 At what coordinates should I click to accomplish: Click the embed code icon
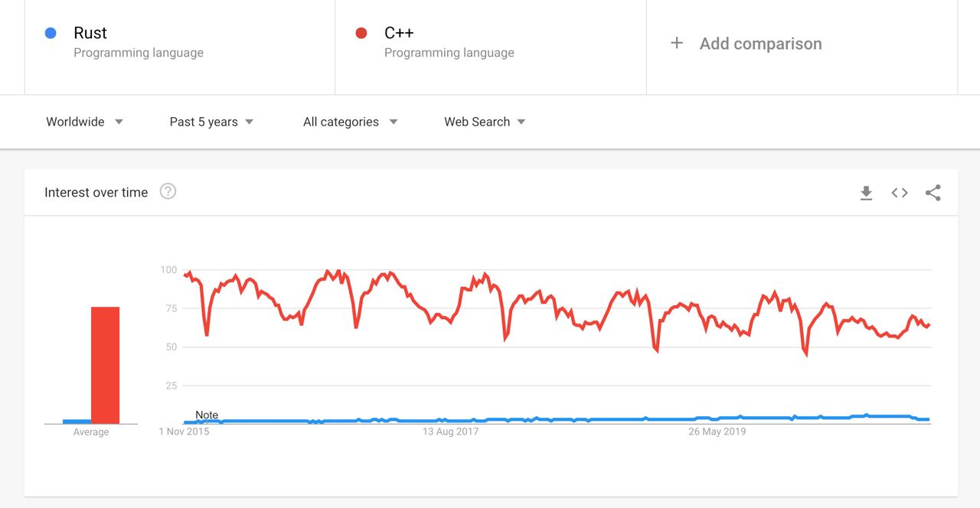click(900, 193)
